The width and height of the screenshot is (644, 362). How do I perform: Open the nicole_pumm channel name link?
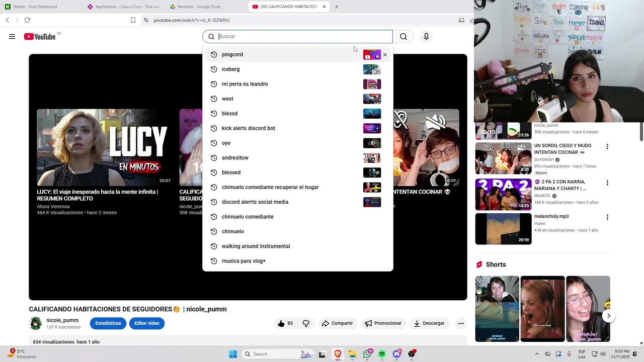pyautogui.click(x=62, y=320)
